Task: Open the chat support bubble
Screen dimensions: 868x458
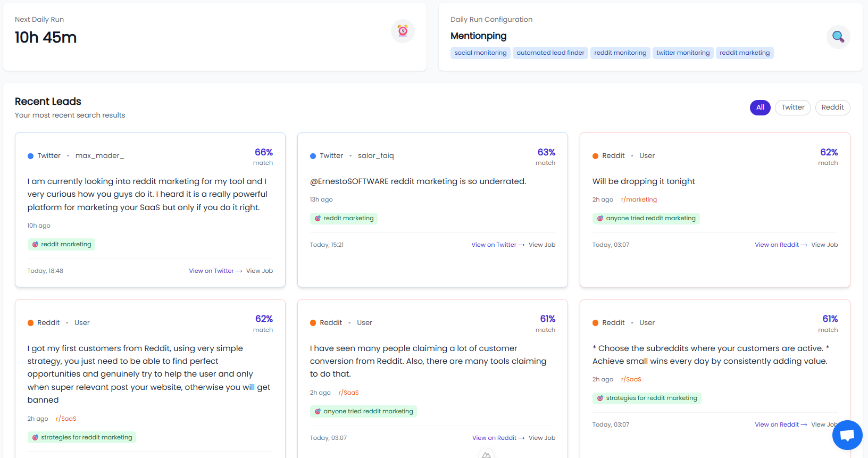Action: [x=847, y=435]
